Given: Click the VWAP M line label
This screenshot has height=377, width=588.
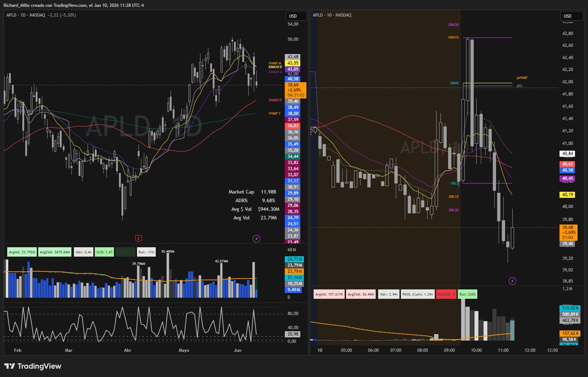Looking at the screenshot, I should tap(275, 63).
